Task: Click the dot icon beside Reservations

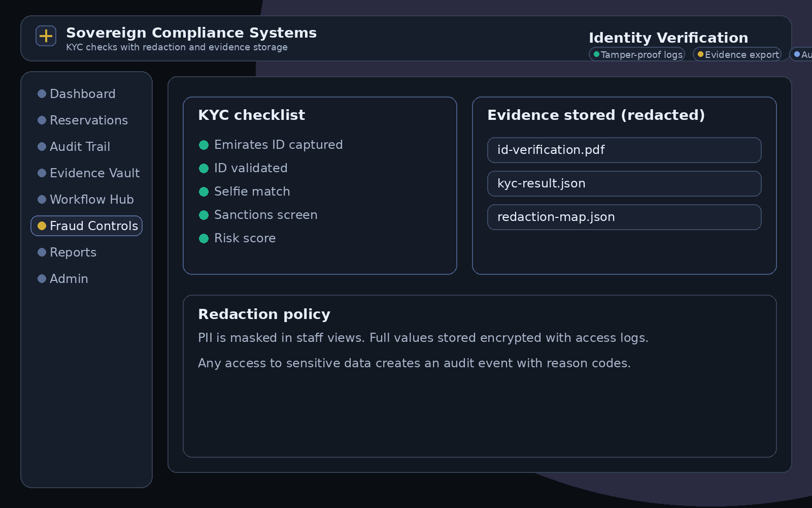Action: pos(42,120)
